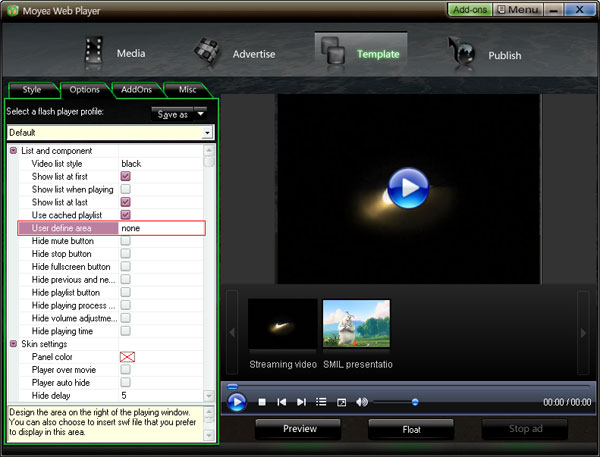Collapse the Skin settings group
This screenshot has width=600, height=457.
13,344
